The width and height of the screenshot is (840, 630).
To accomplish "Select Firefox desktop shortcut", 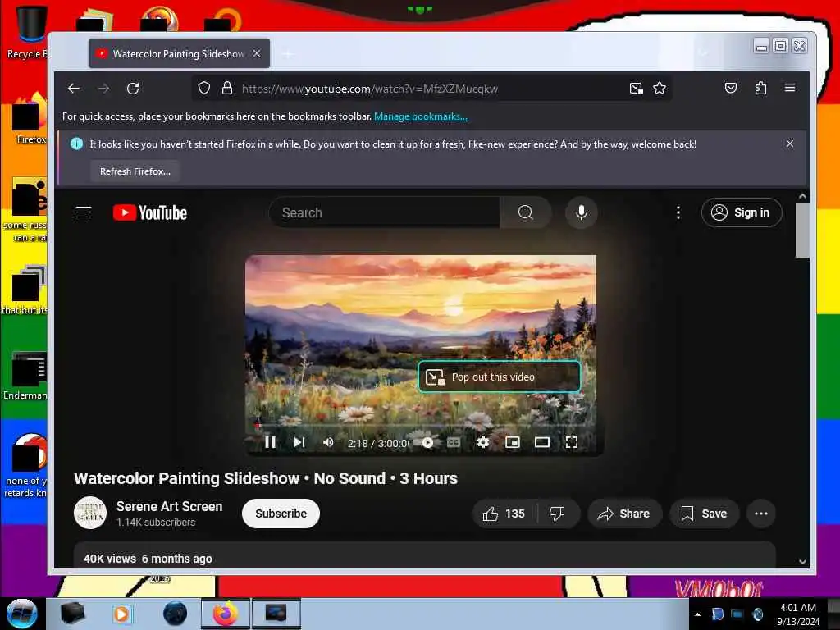I will coord(30,119).
